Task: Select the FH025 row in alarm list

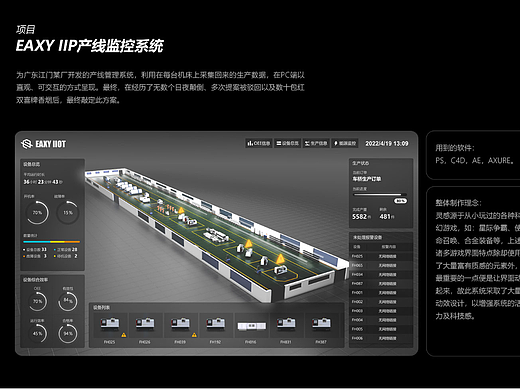Action: pyautogui.click(x=381, y=256)
